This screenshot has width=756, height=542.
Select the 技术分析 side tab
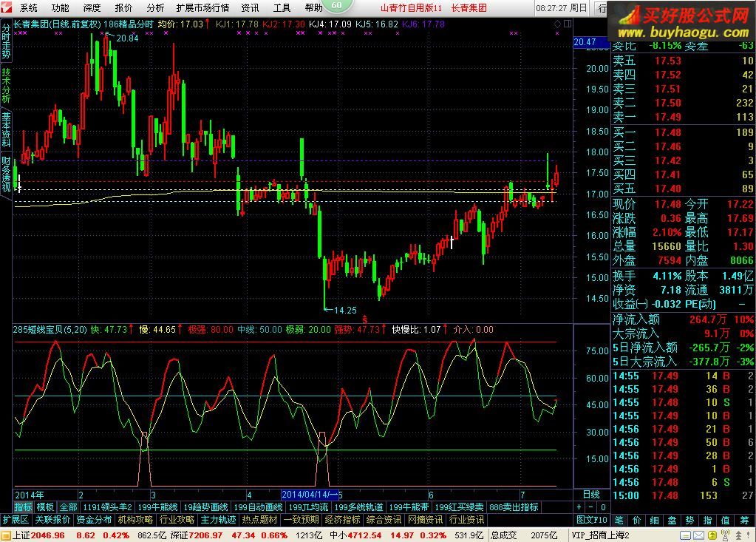[6, 86]
